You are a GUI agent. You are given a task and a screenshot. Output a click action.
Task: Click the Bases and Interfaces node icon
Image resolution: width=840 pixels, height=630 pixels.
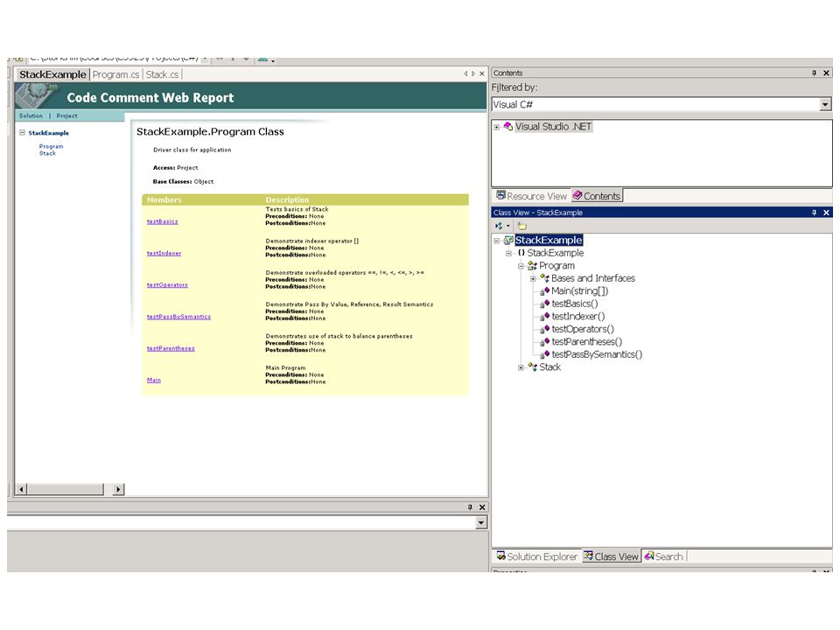(x=544, y=278)
